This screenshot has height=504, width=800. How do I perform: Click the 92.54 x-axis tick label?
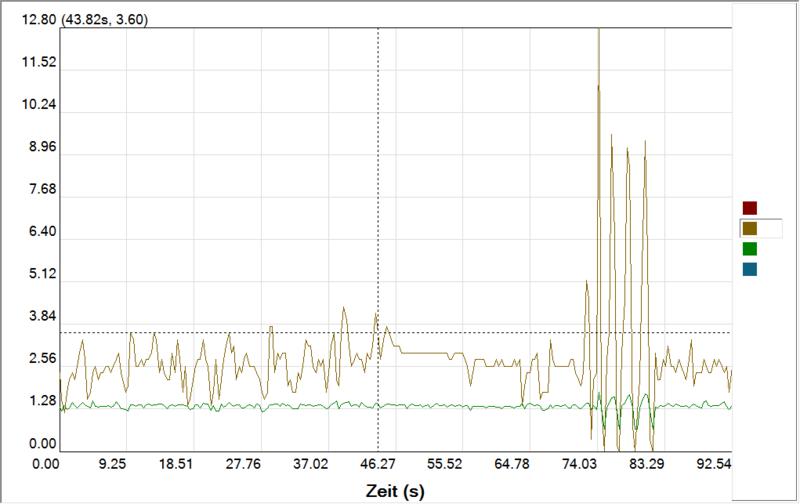coord(714,465)
